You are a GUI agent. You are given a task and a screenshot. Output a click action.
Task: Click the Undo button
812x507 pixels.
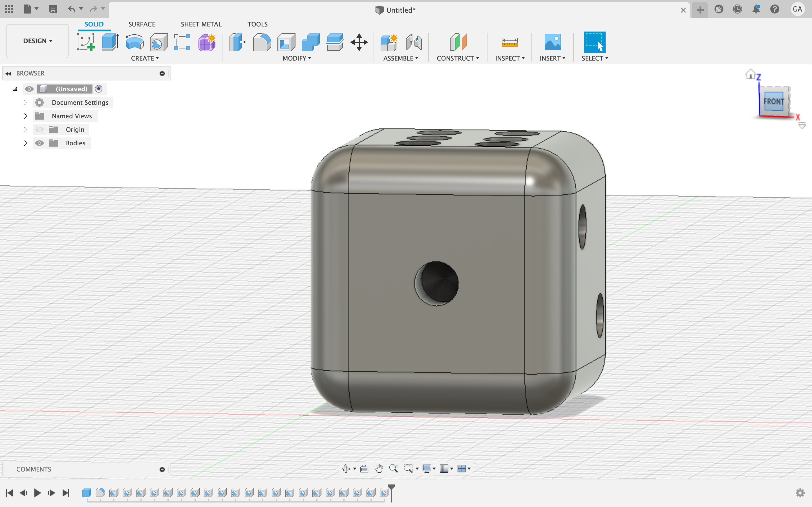pos(72,9)
